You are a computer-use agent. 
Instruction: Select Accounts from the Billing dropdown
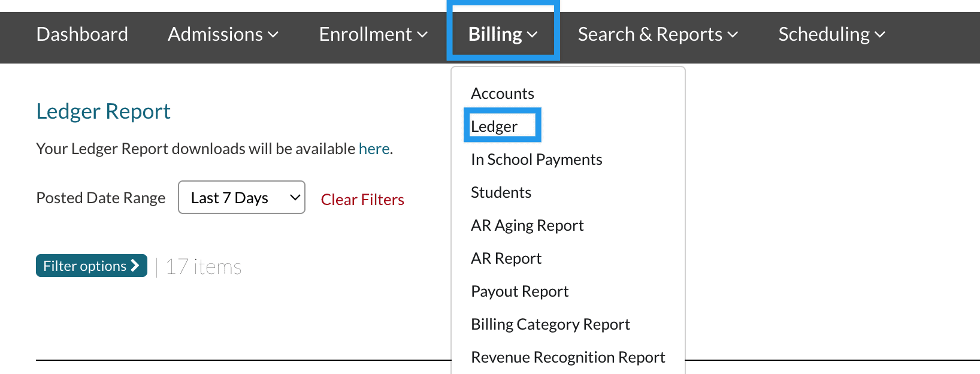502,93
